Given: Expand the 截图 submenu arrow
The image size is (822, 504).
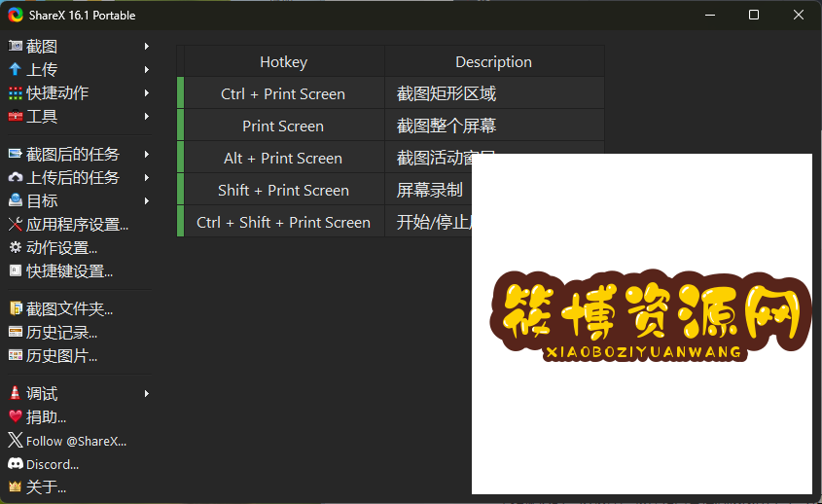Looking at the screenshot, I should click(x=147, y=46).
